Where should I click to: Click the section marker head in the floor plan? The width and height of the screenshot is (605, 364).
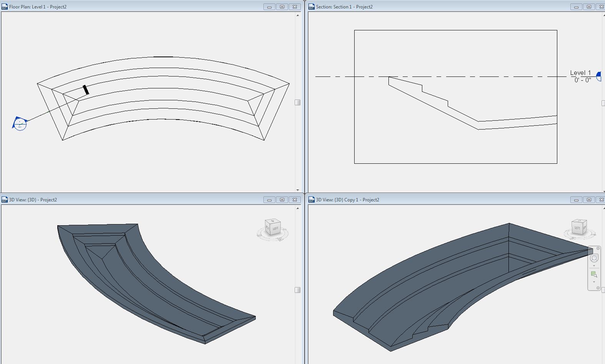tap(20, 123)
